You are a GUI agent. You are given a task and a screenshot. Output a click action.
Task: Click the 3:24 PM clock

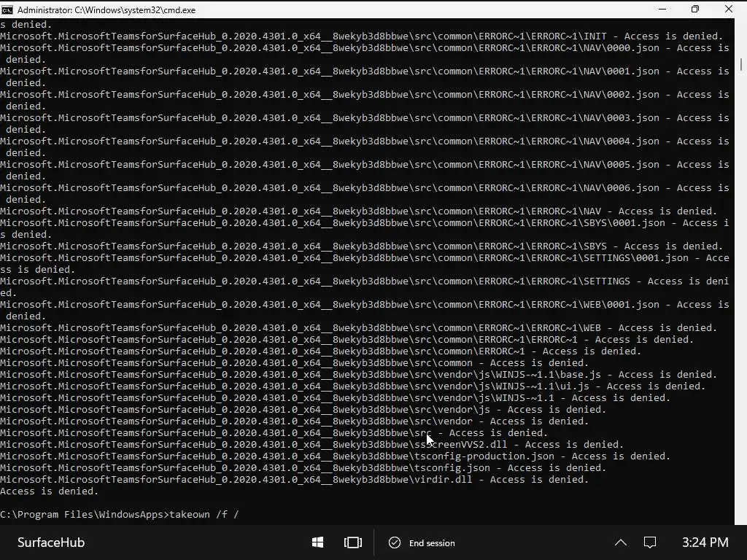pyautogui.click(x=705, y=542)
